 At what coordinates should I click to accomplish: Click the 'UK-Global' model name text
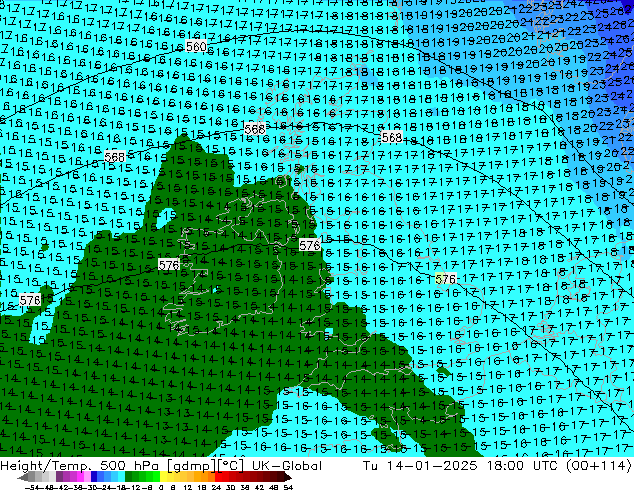pyautogui.click(x=287, y=466)
